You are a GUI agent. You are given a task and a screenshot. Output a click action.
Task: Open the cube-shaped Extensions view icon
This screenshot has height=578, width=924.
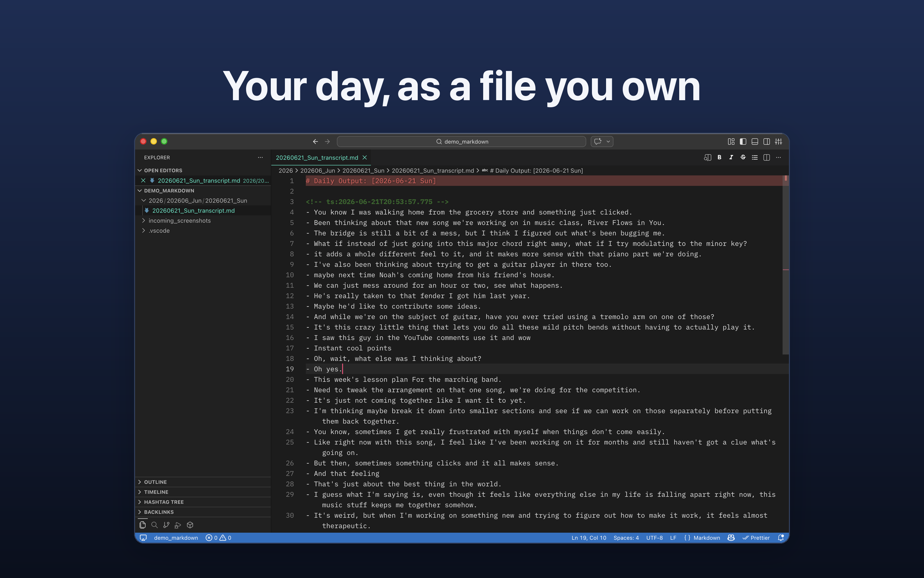pos(190,525)
